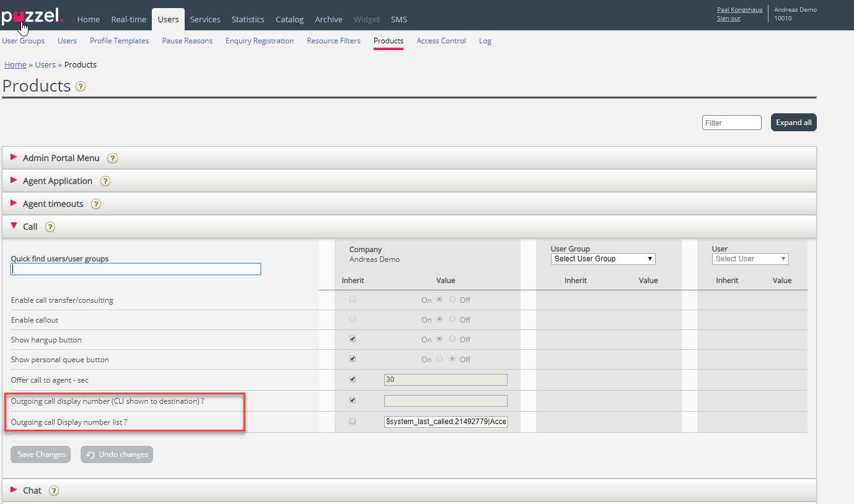Image resolution: width=854 pixels, height=504 pixels.
Task: Click help icon for Agent Application
Action: coord(105,181)
